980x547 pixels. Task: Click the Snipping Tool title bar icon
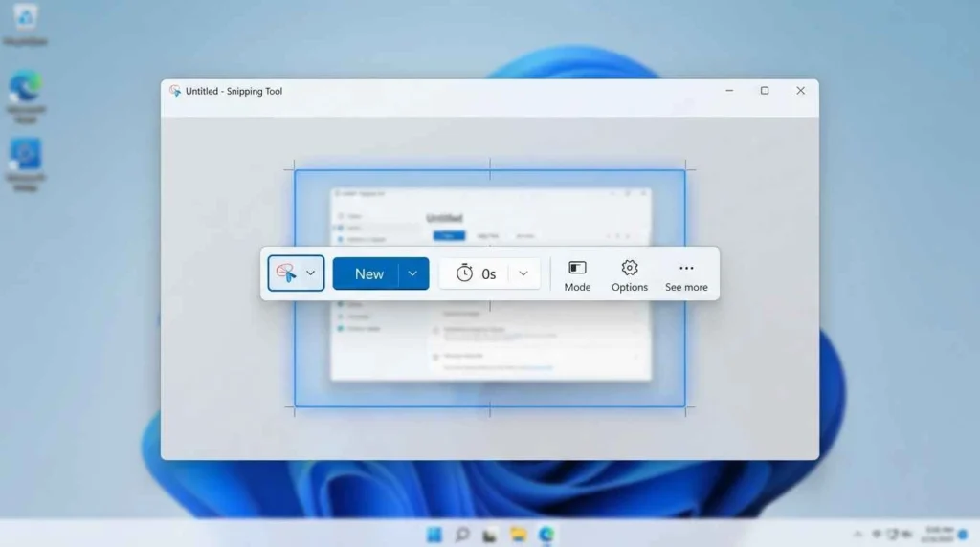pyautogui.click(x=175, y=91)
